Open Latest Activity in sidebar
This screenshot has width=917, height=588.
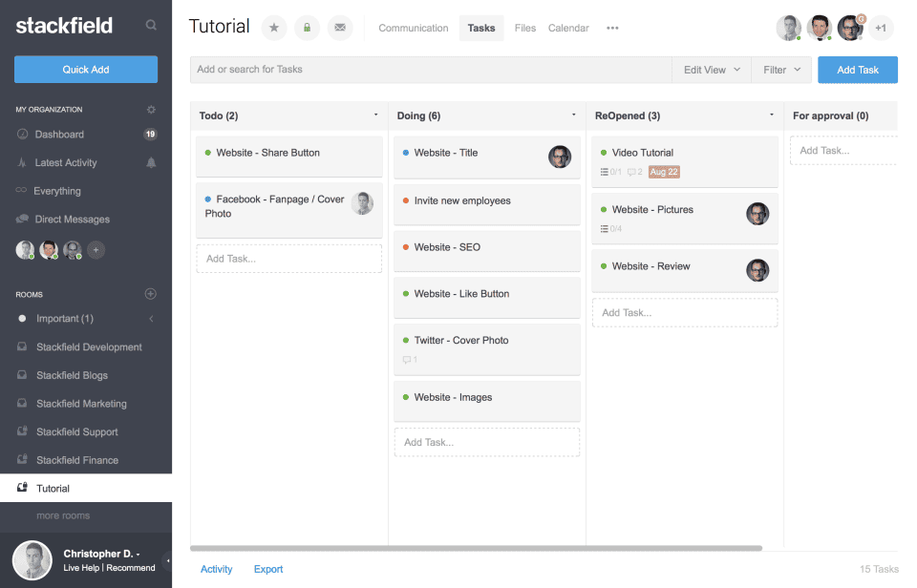tap(66, 162)
